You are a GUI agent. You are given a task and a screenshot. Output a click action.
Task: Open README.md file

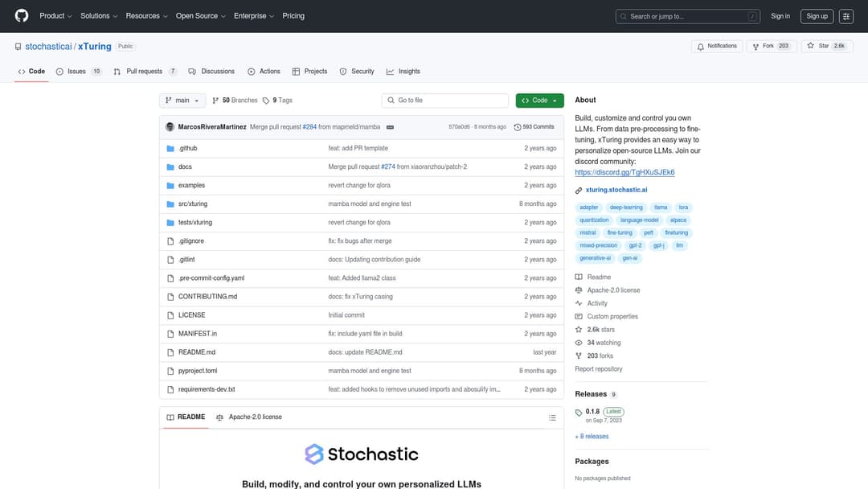pyautogui.click(x=197, y=352)
